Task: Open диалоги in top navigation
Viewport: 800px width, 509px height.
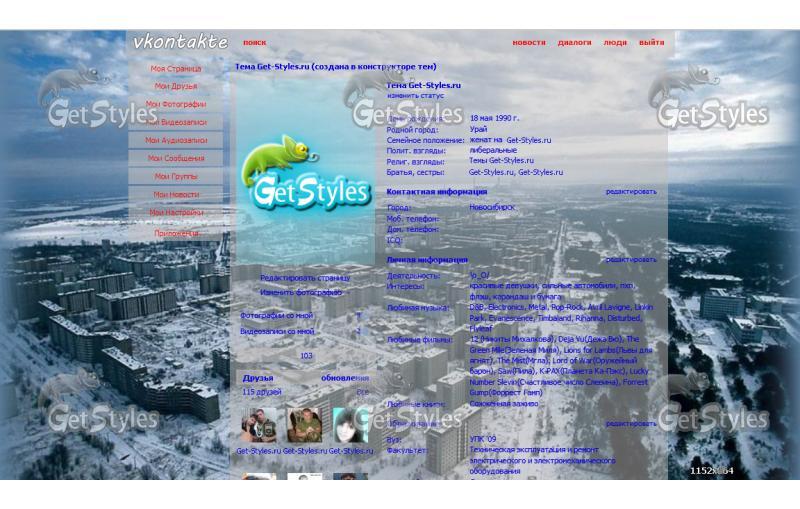Action: (574, 43)
